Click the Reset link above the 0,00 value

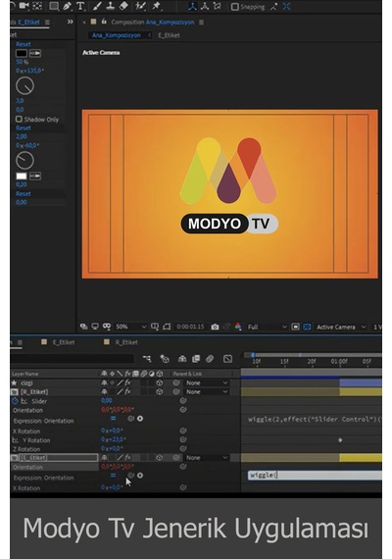tap(24, 194)
